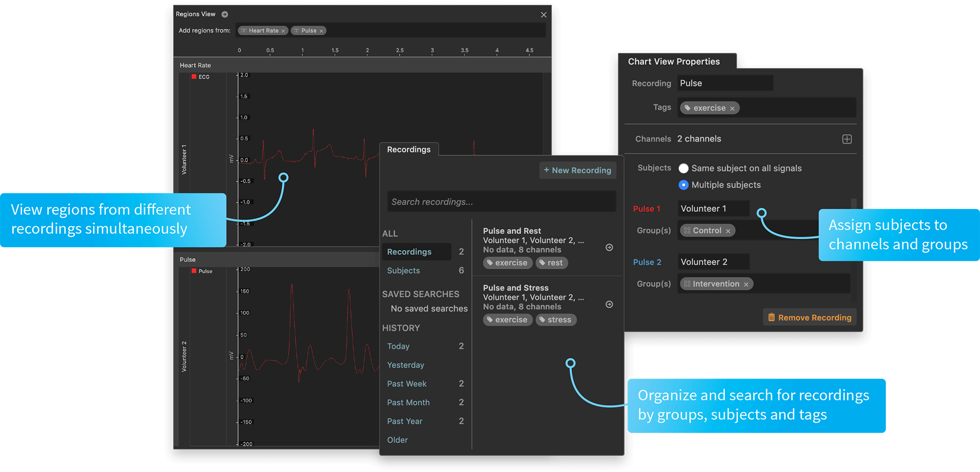Screen dimensions: 980x472
Task: Remove the Heart Rate recording chip via its ×
Action: [x=283, y=30]
